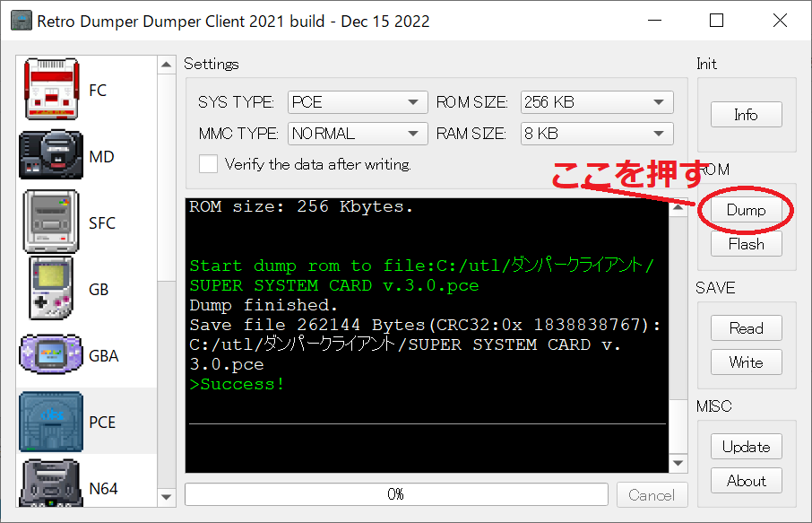Click the "GBA" label in console list
Viewport: 812px width, 523px height.
pyautogui.click(x=104, y=355)
